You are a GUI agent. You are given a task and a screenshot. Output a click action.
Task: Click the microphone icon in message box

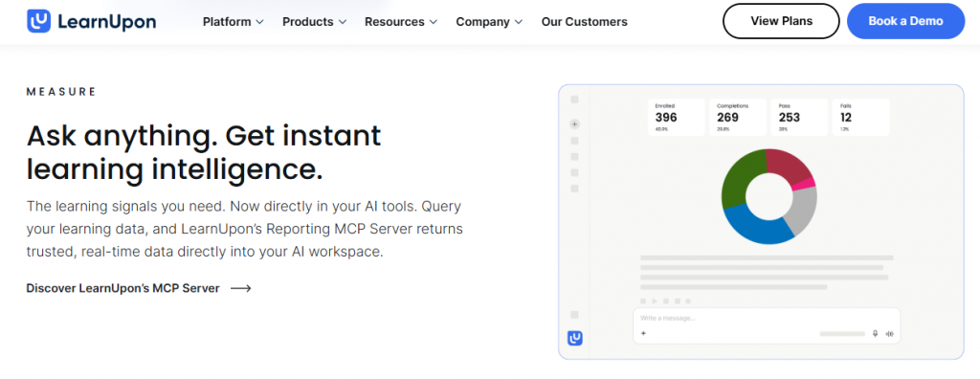875,333
